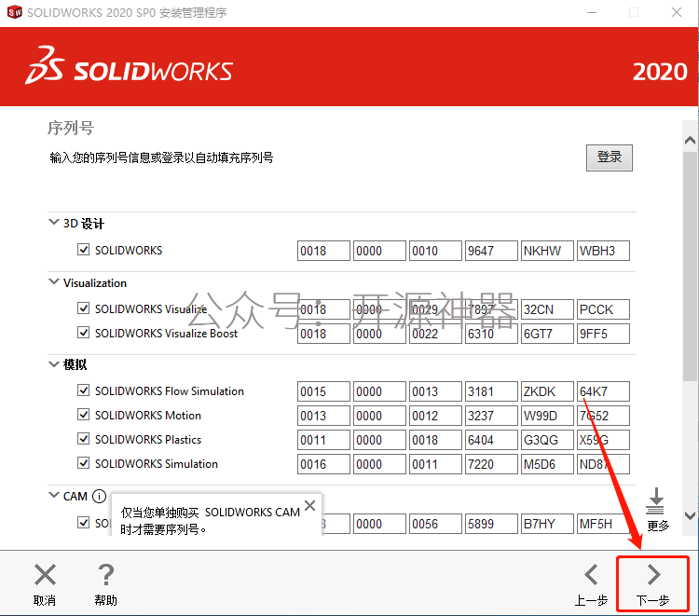Collapse the 模拟 section

[53, 364]
